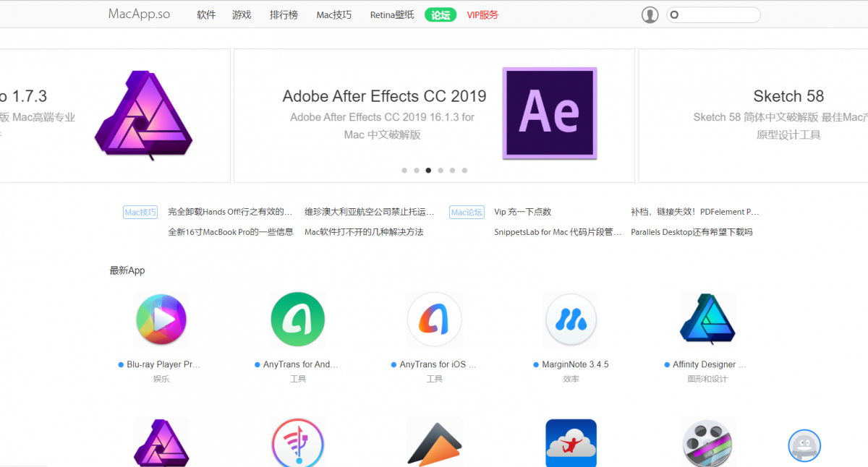Open article Mac软件打不开的几种解决方法
The width and height of the screenshot is (868, 467).
click(x=364, y=232)
